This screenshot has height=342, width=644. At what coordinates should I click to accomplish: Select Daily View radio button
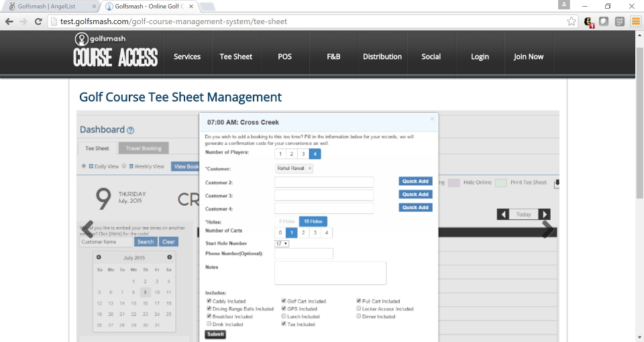click(x=84, y=166)
